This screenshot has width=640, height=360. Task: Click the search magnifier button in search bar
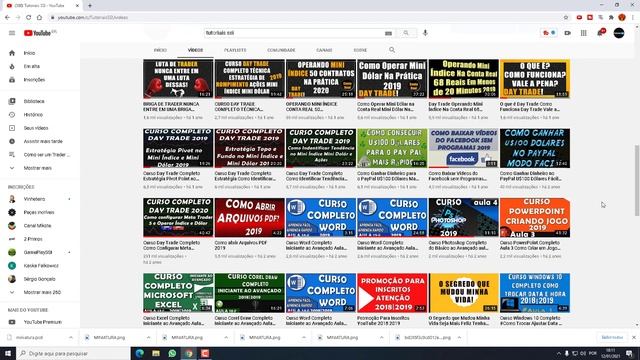click(x=406, y=33)
